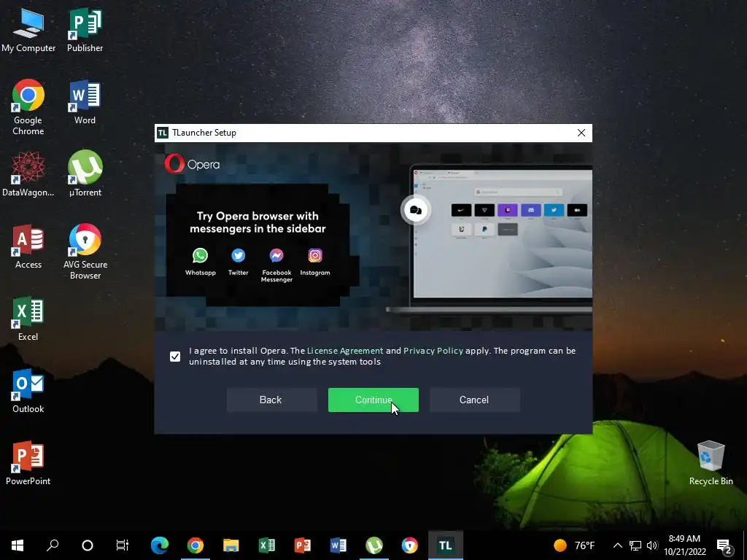
Task: Open AVG Secure Browser from taskbar
Action: (410, 545)
